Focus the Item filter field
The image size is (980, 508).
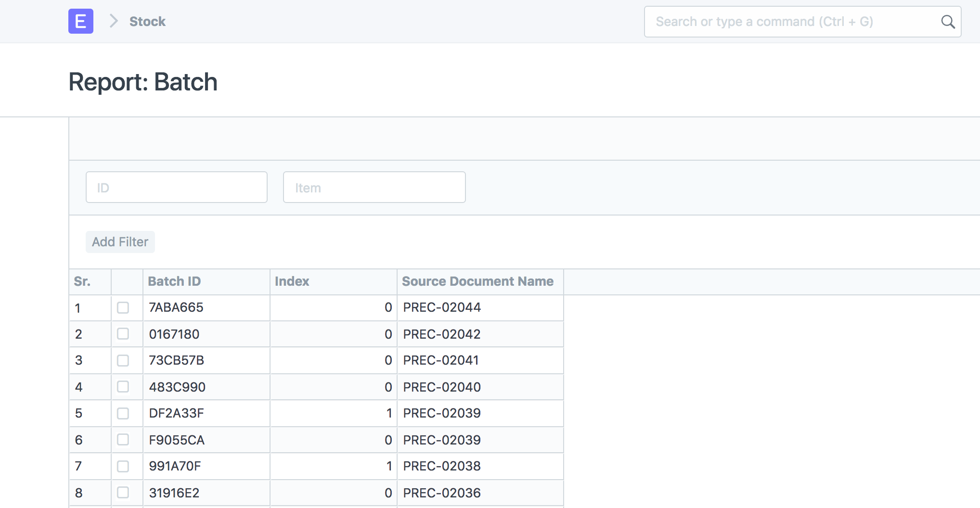pyautogui.click(x=374, y=187)
